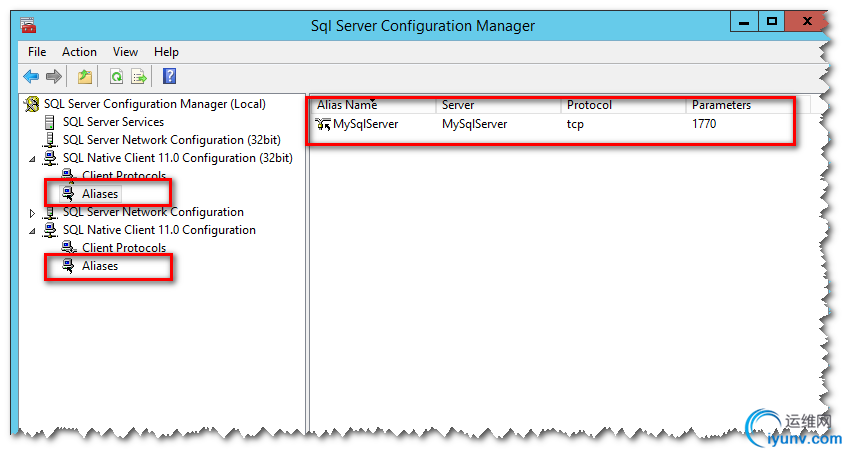
Task: Click the SQL Native Client 11.0 Configuration icon
Action: click(x=50, y=230)
